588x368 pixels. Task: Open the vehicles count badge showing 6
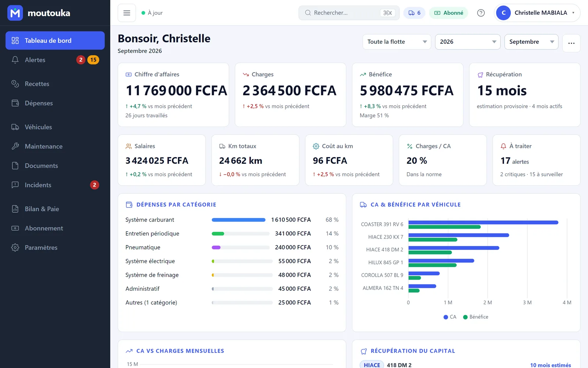(x=414, y=13)
